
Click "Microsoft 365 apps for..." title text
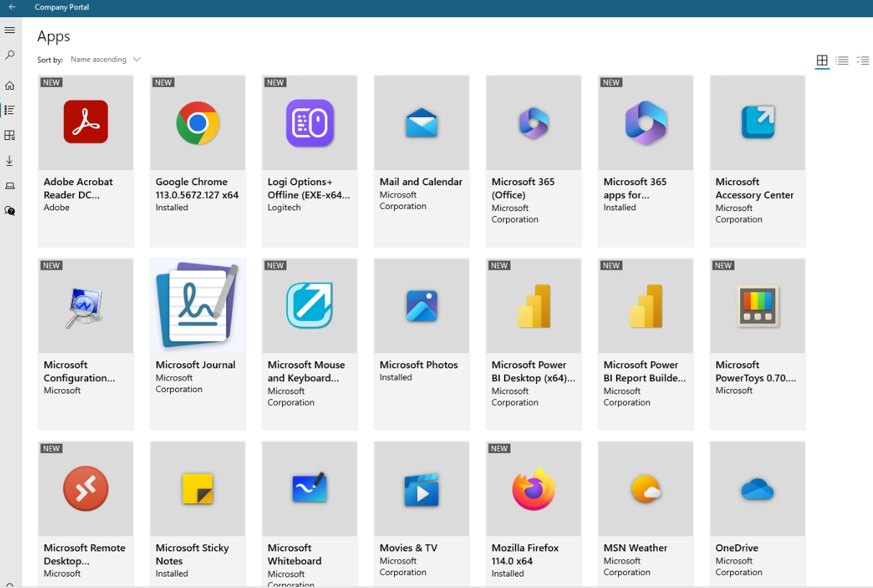[x=635, y=188]
